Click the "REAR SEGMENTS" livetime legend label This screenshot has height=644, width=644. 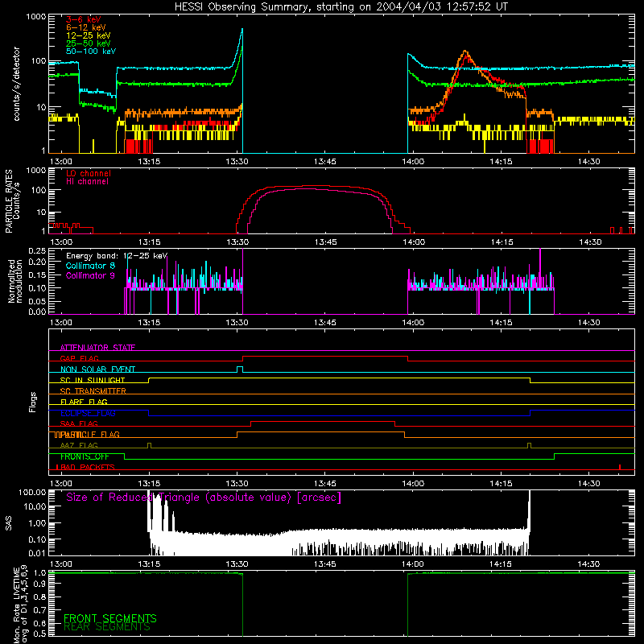point(107,627)
